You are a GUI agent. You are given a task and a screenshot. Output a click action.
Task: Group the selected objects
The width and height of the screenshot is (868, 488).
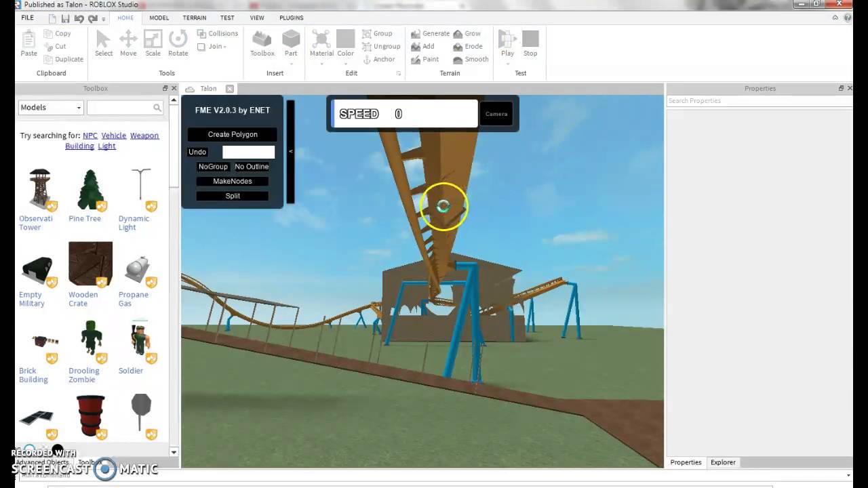[x=377, y=33]
